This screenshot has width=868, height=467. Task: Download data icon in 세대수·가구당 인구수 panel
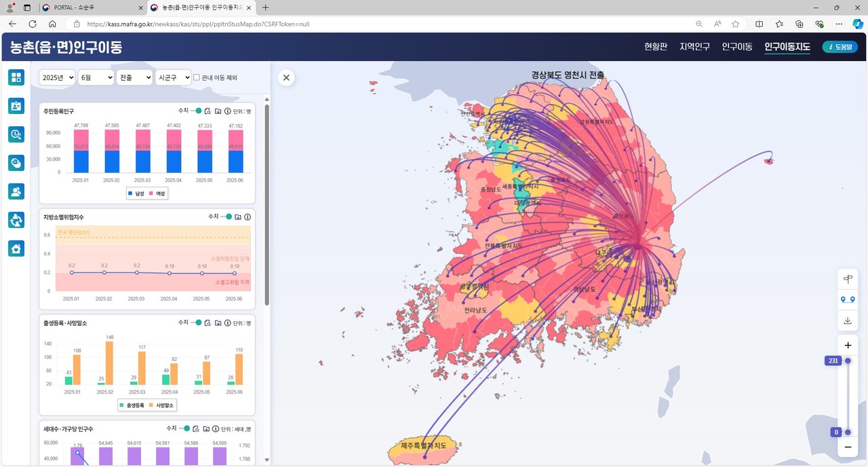(205, 428)
